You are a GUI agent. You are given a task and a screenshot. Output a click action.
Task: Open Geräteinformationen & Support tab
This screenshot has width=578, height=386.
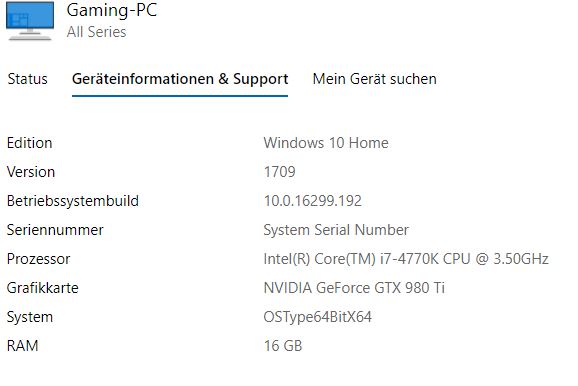click(x=180, y=79)
